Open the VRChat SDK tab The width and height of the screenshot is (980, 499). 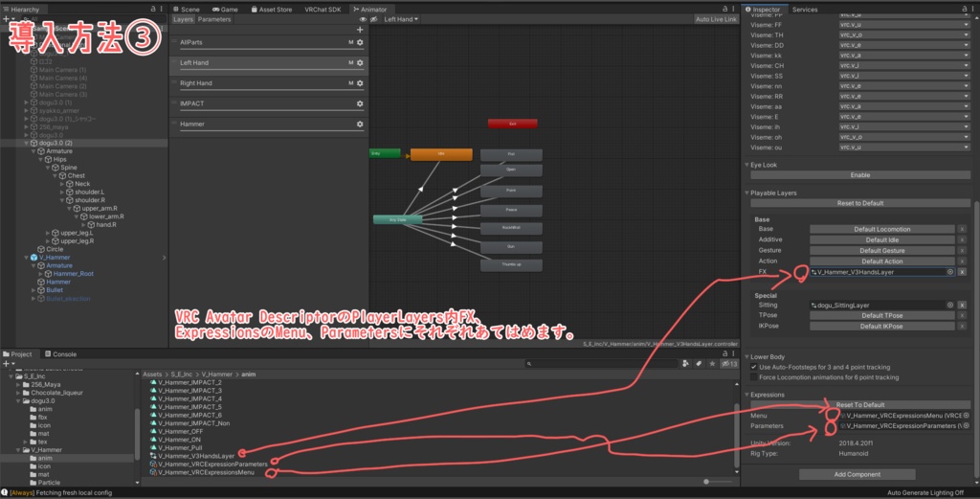tap(323, 10)
